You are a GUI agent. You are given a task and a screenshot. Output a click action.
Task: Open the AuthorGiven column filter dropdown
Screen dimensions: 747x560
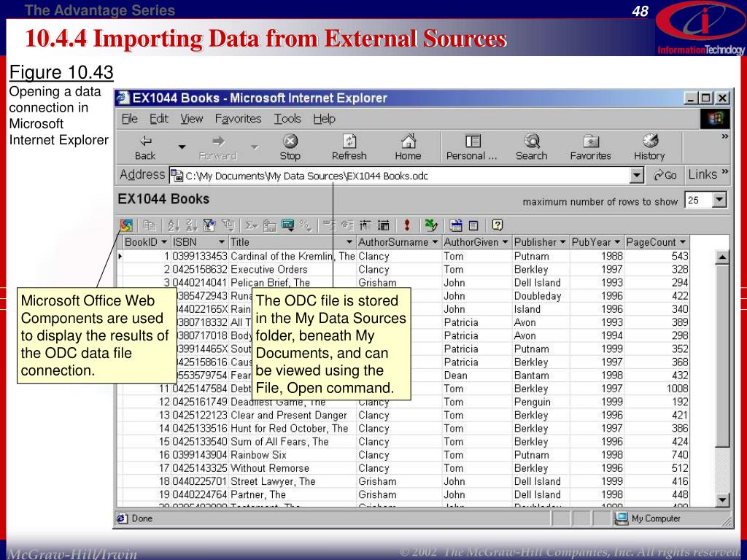[505, 242]
